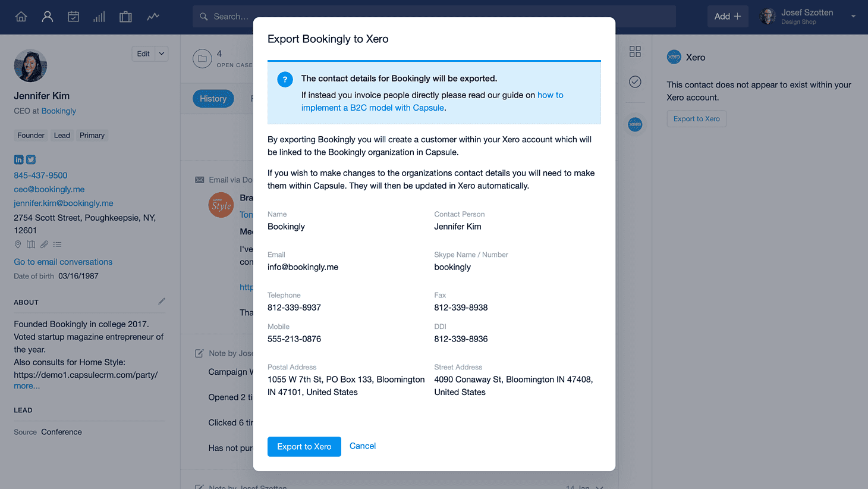The image size is (868, 489).
Task: Click the telephone value 812-339-8937
Action: [x=294, y=308]
